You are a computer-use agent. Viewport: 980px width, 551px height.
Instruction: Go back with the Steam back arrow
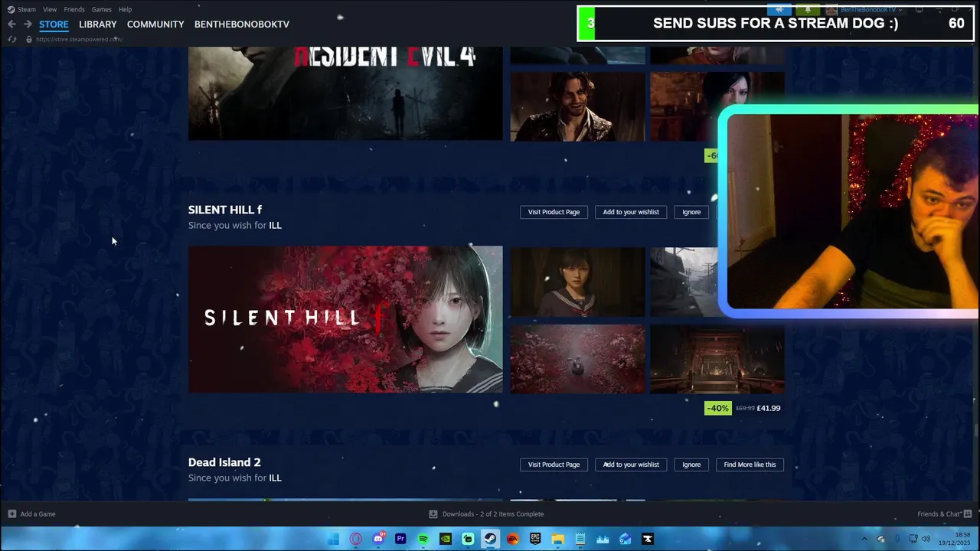point(11,24)
